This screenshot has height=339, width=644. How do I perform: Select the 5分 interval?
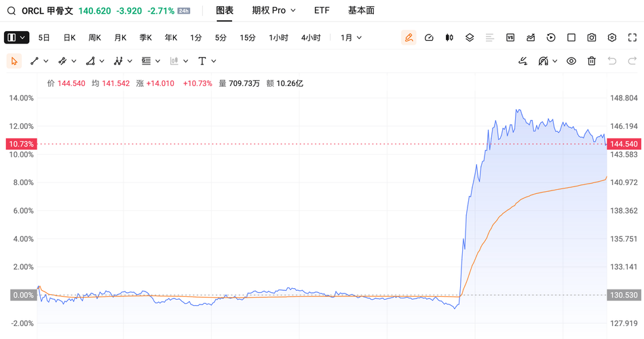click(x=221, y=38)
